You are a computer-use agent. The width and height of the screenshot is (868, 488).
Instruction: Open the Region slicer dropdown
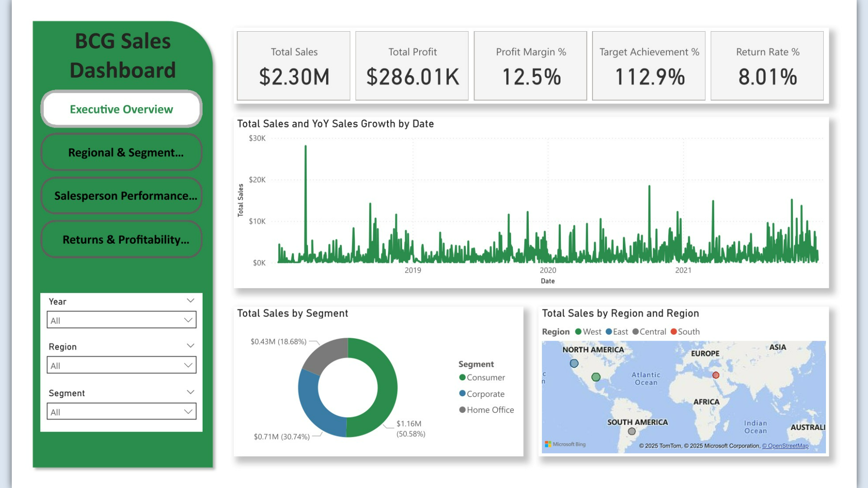(x=121, y=365)
